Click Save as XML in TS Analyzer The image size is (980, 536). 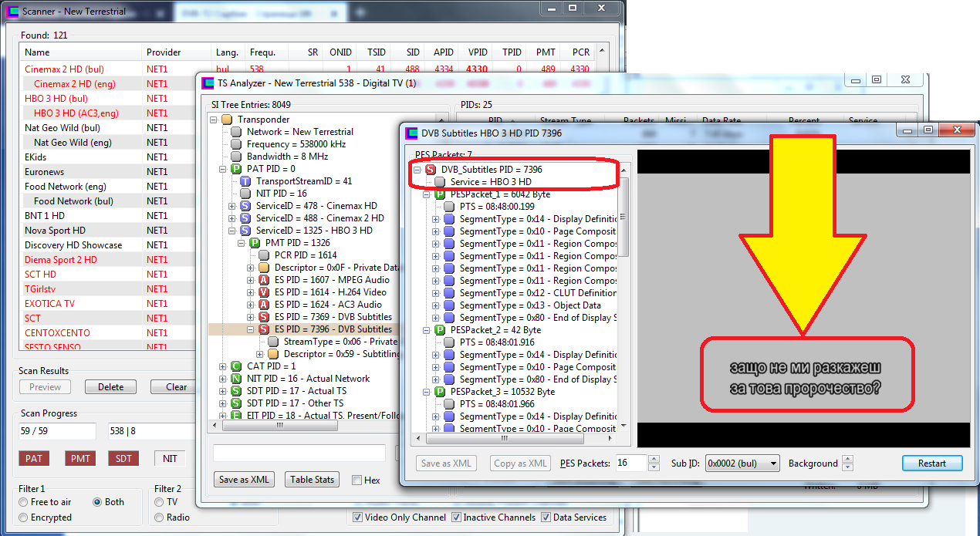click(244, 480)
